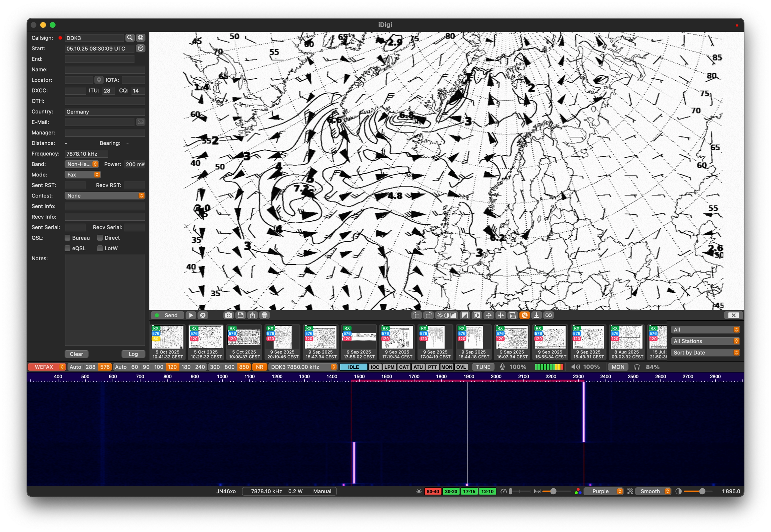Search the DDK3 callsign with the magnifier icon
This screenshot has height=532, width=771.
[x=130, y=38]
